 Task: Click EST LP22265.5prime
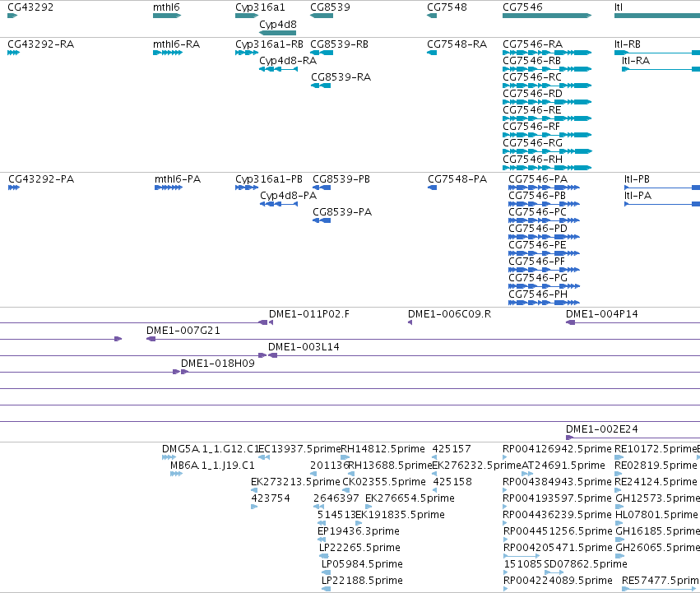(323, 556)
